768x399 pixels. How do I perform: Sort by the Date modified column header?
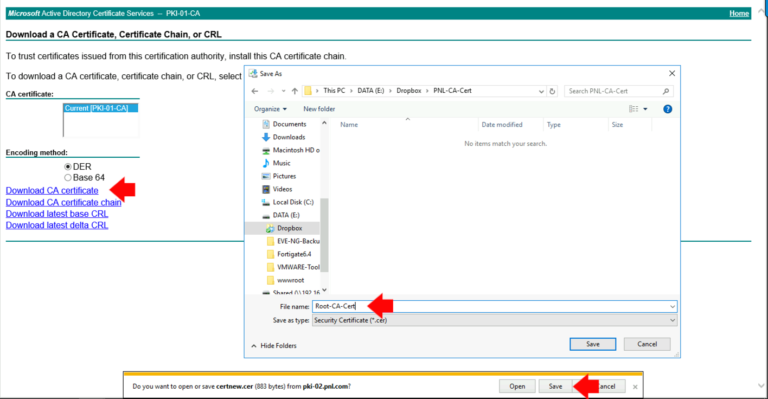point(502,125)
